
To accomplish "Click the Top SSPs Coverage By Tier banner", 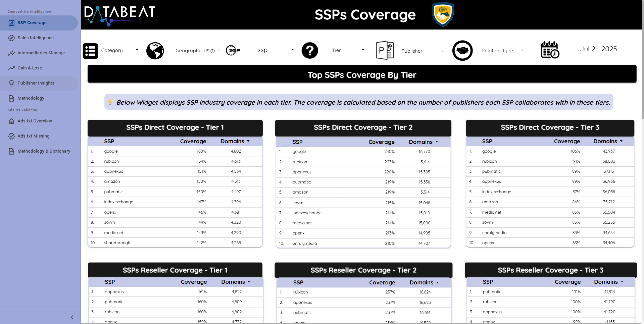I will (362, 74).
